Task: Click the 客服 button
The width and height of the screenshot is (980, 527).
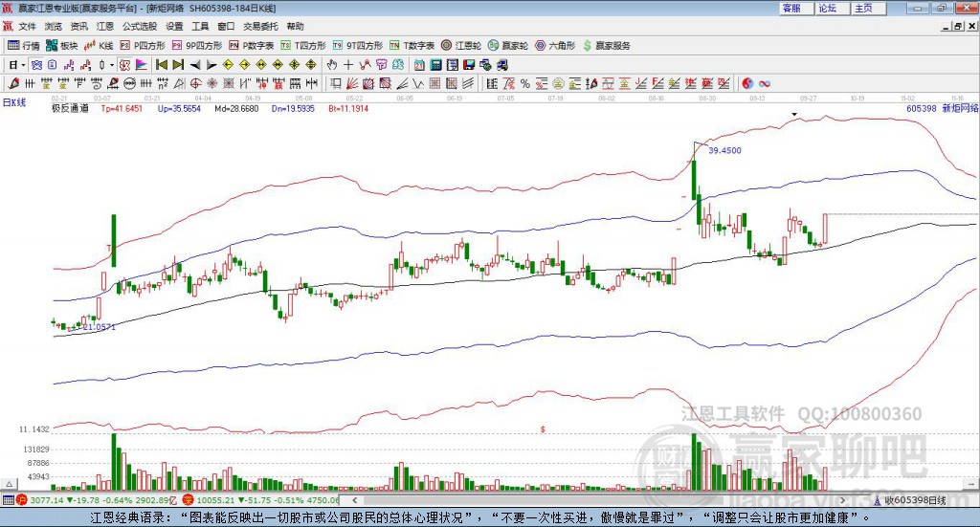Action: coord(797,8)
